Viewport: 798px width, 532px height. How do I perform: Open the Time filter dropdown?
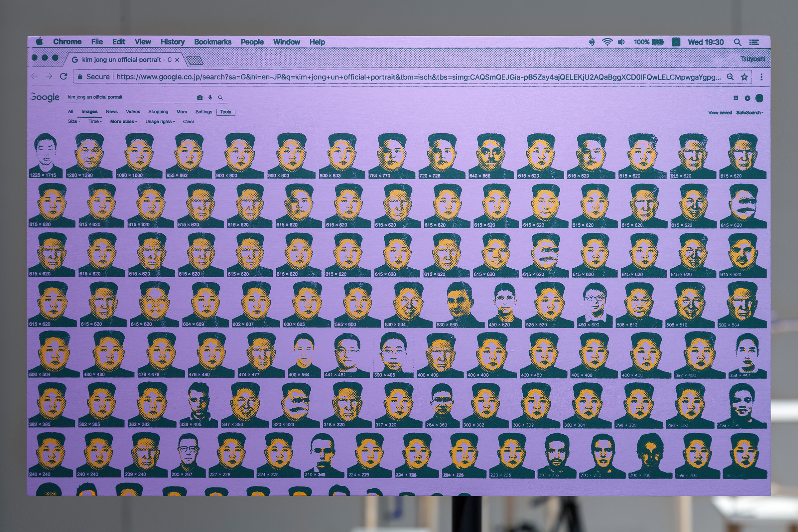coord(95,121)
